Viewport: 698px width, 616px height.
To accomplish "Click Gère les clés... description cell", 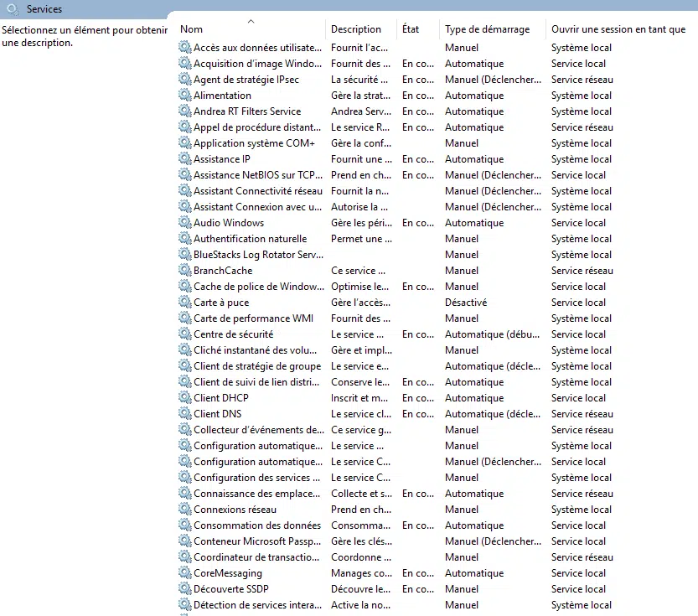I will click(361, 541).
